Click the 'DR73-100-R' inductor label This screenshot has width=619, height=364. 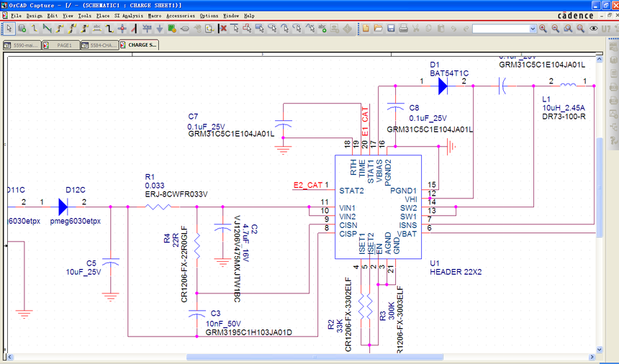point(564,117)
